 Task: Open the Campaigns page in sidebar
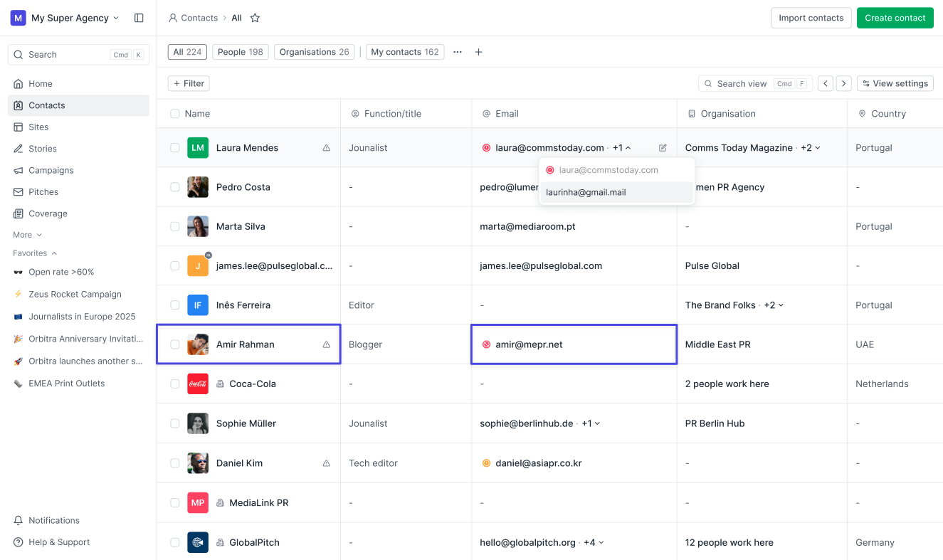51,170
